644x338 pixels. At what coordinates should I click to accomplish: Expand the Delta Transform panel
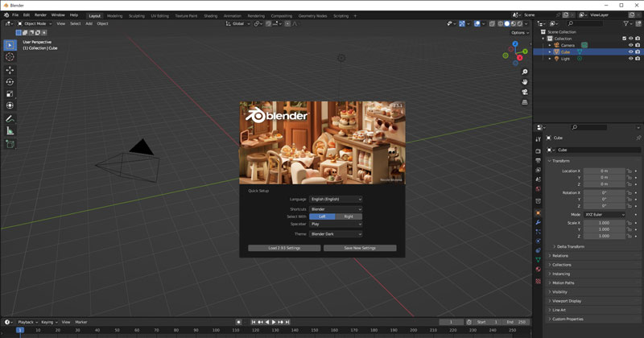coord(570,246)
